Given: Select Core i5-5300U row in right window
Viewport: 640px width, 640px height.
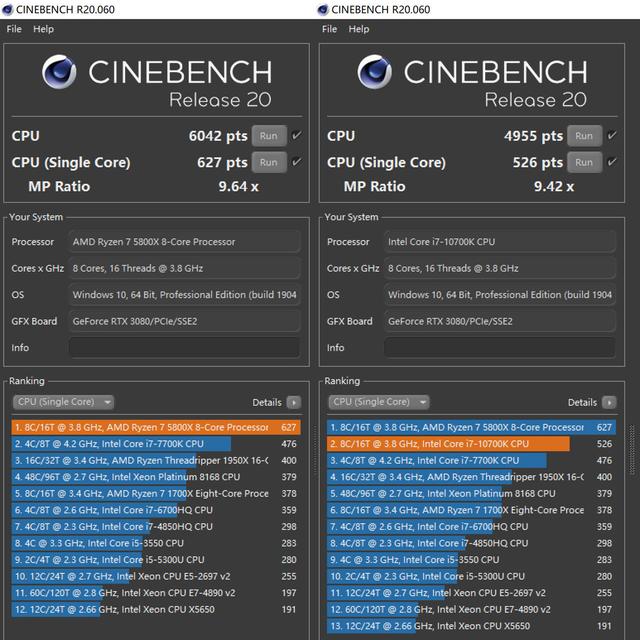Looking at the screenshot, I should pyautogui.click(x=471, y=576).
